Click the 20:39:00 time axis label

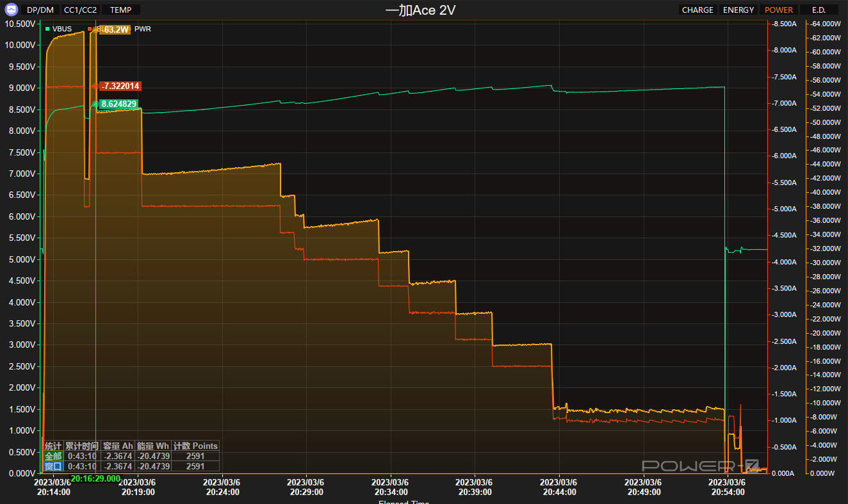point(475,492)
